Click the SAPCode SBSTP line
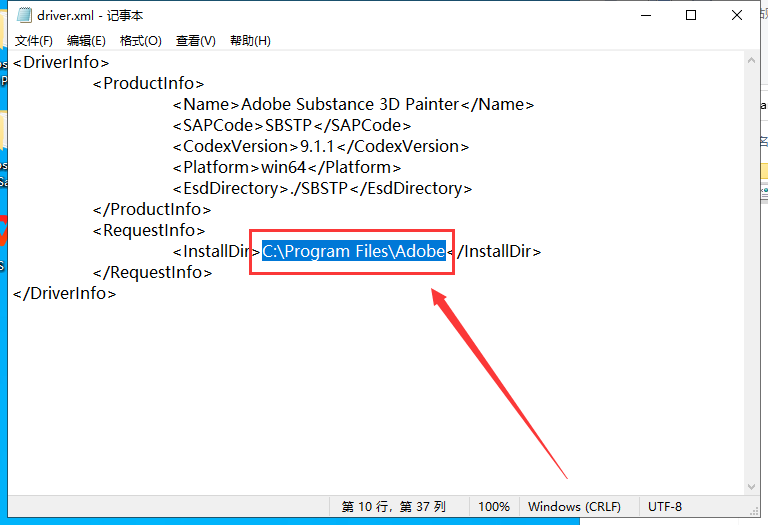 point(291,126)
